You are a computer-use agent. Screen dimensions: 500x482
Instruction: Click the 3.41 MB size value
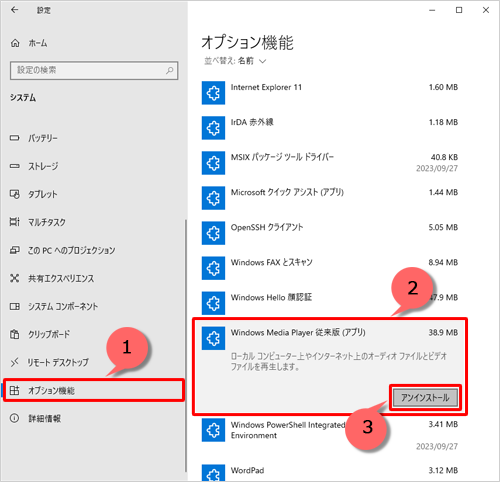[443, 424]
